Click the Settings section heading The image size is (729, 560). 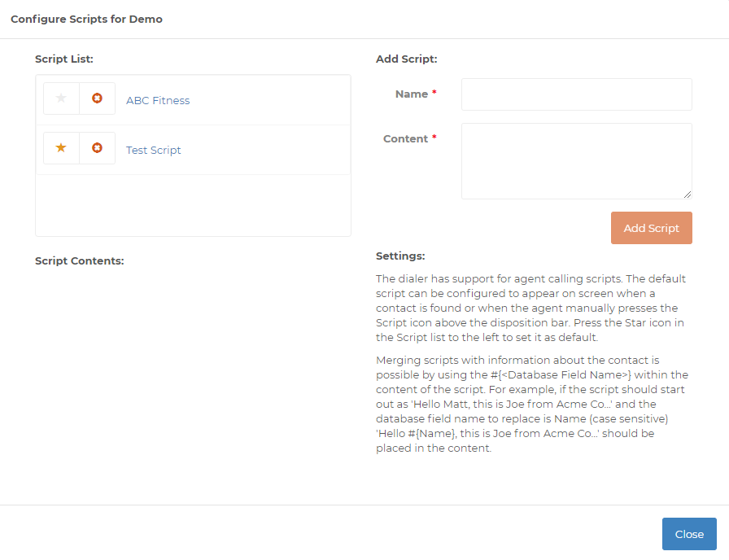pos(400,256)
